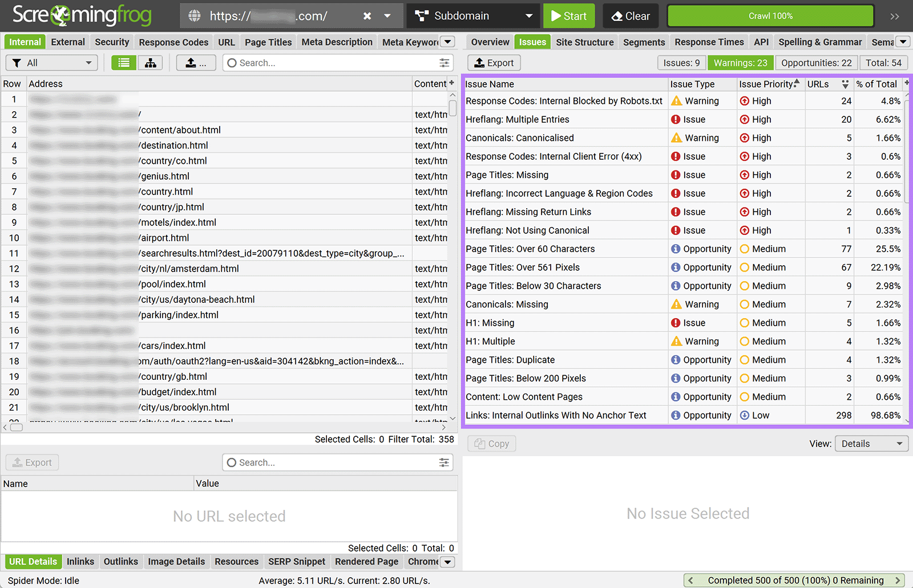Image resolution: width=913 pixels, height=588 pixels.
Task: Open the Subdomain mode dropdown
Action: tap(473, 16)
